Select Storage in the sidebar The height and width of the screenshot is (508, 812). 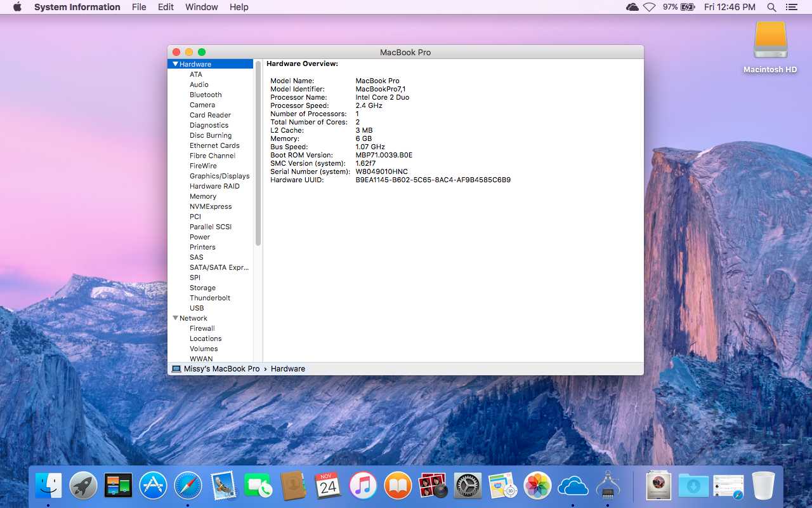[x=202, y=288]
